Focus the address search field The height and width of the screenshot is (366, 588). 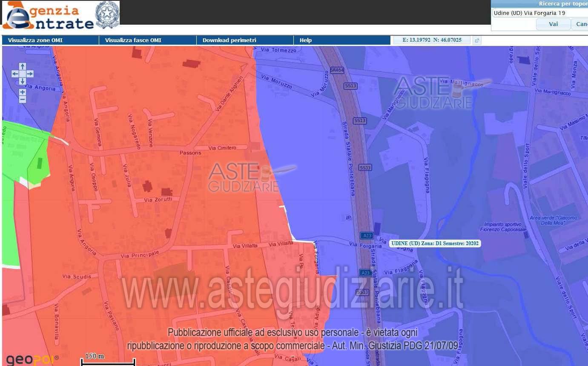pyautogui.click(x=540, y=13)
